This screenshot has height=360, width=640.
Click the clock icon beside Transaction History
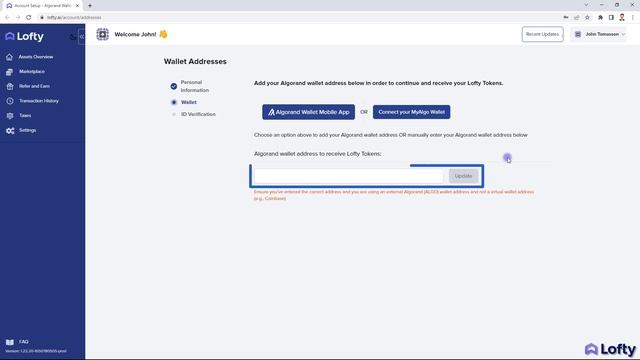point(10,101)
